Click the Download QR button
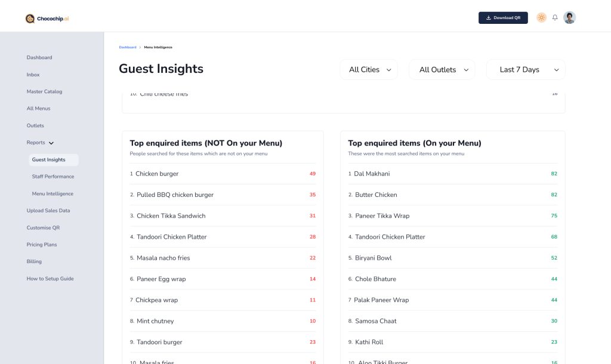Screen dimensions: 611x364 click(503, 18)
